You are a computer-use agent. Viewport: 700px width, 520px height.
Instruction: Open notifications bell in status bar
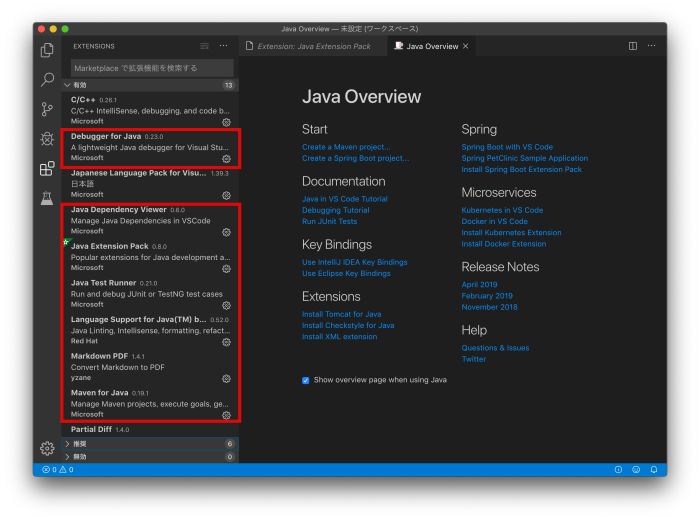pos(654,470)
